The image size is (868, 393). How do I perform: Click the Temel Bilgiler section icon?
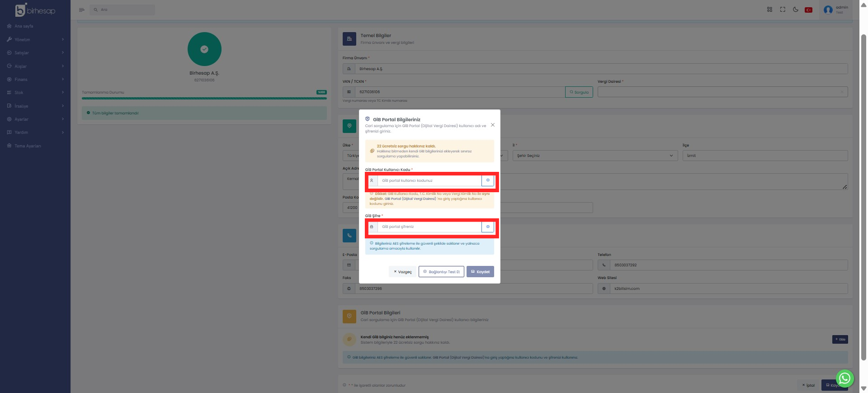point(349,39)
